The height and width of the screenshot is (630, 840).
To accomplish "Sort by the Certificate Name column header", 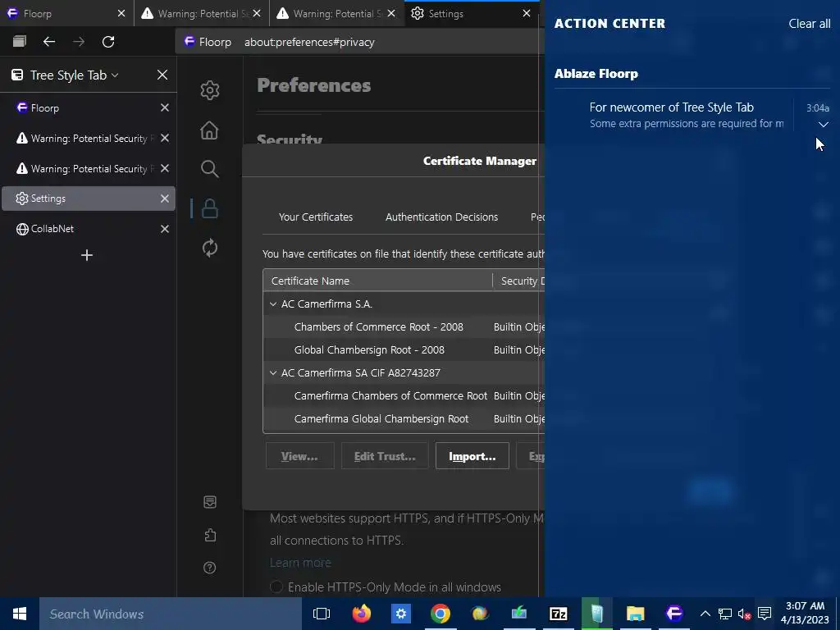I will [x=377, y=281].
